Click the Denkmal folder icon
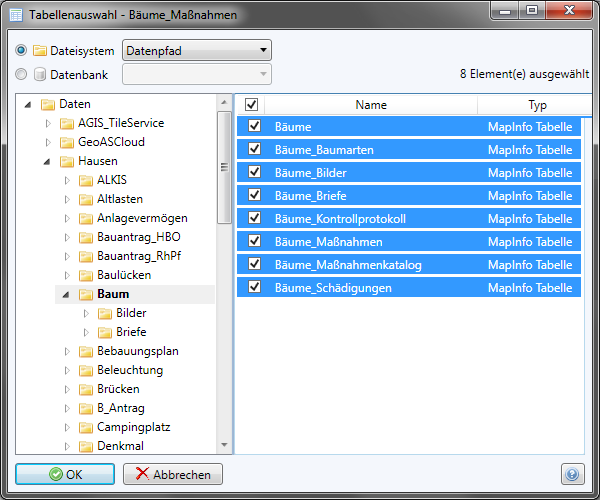600x500 pixels. (x=86, y=446)
